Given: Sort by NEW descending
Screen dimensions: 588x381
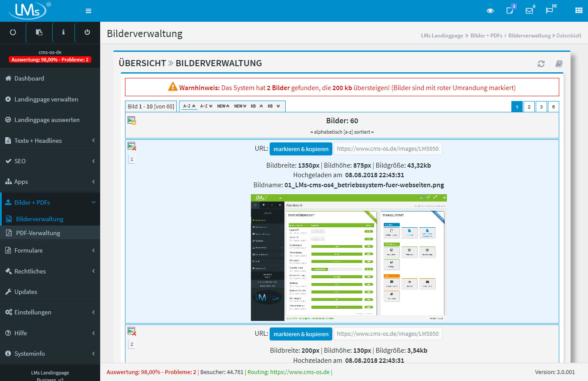Looking at the screenshot, I should [x=240, y=106].
